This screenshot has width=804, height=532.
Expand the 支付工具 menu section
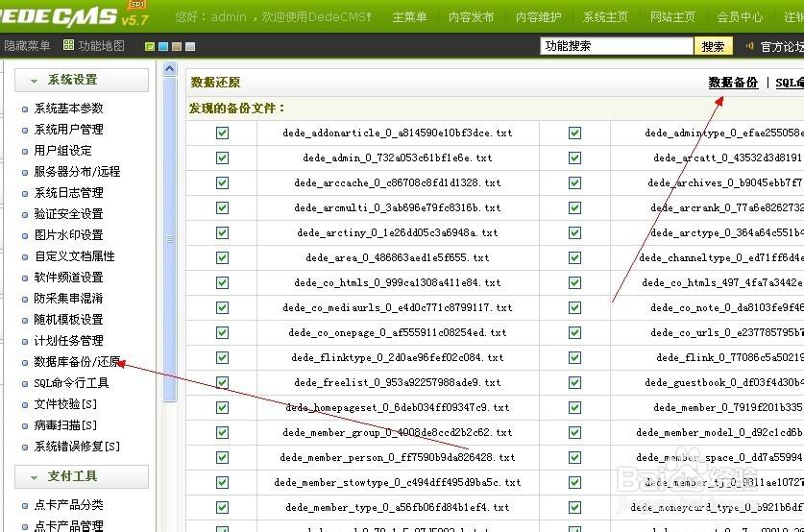pyautogui.click(x=35, y=477)
